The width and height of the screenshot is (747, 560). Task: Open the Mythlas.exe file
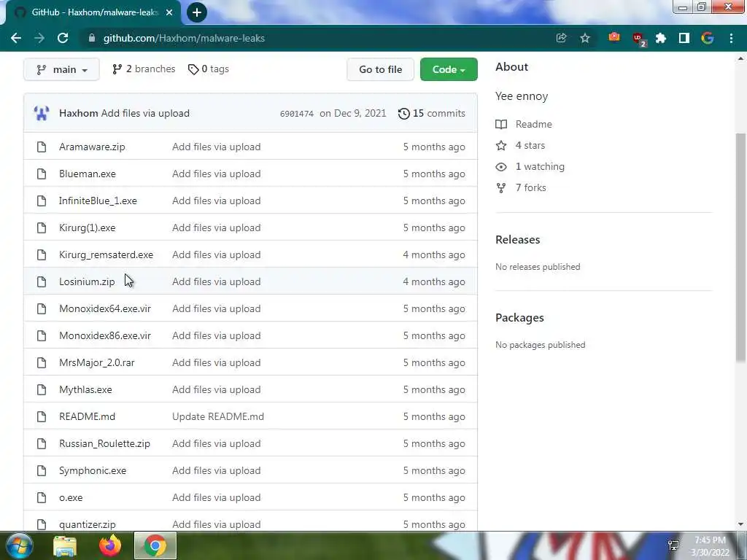click(x=85, y=389)
